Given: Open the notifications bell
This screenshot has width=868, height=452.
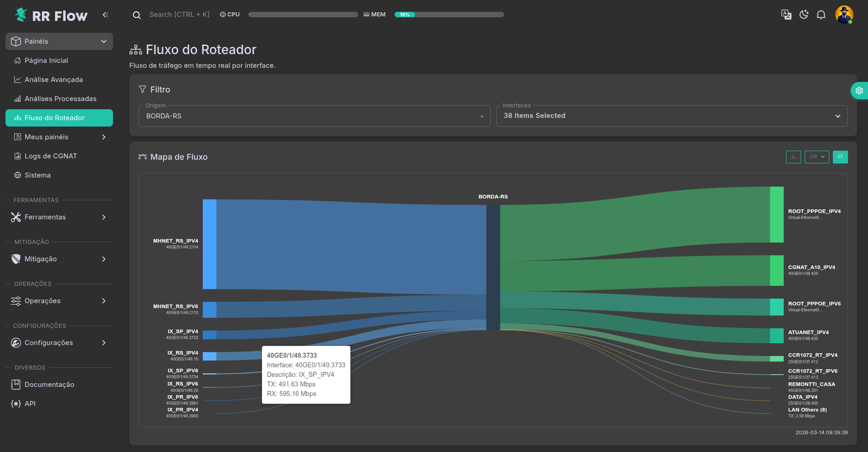Looking at the screenshot, I should (821, 15).
